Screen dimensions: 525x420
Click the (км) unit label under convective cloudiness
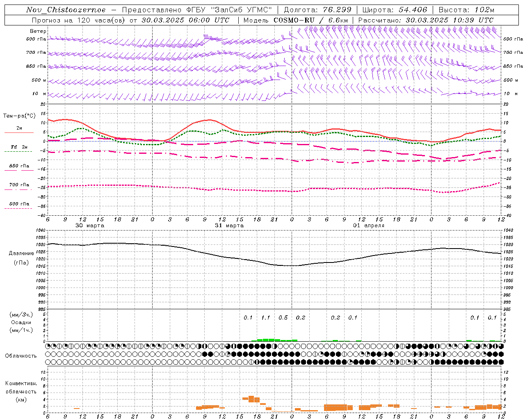point(21,399)
